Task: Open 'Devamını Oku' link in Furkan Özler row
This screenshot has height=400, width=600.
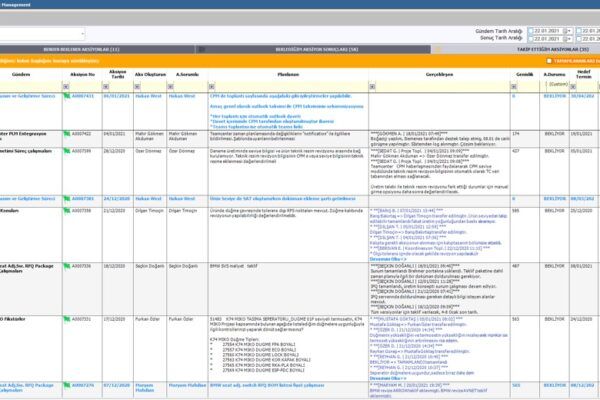Action: 388,378
